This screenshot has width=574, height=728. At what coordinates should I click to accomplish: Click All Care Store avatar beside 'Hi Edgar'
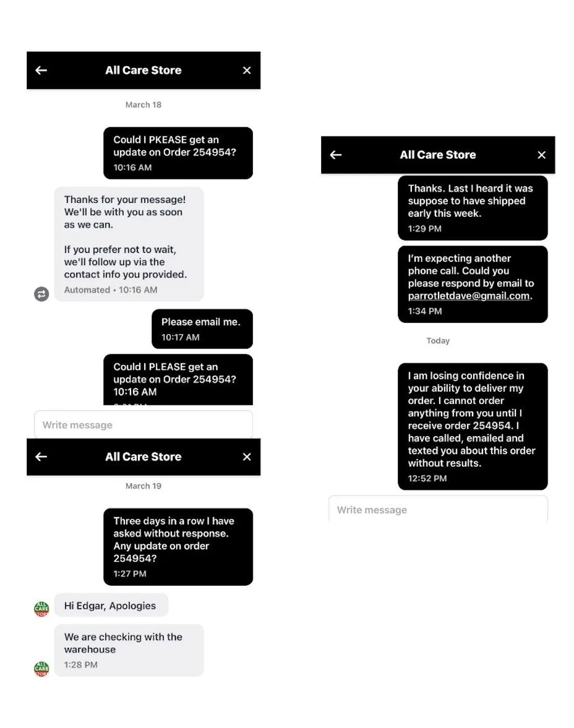coord(41,609)
